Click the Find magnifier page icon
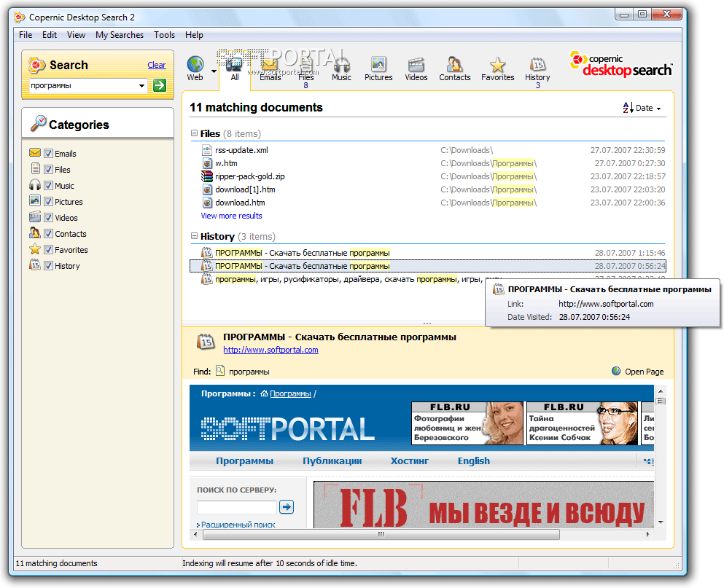 pos(220,371)
